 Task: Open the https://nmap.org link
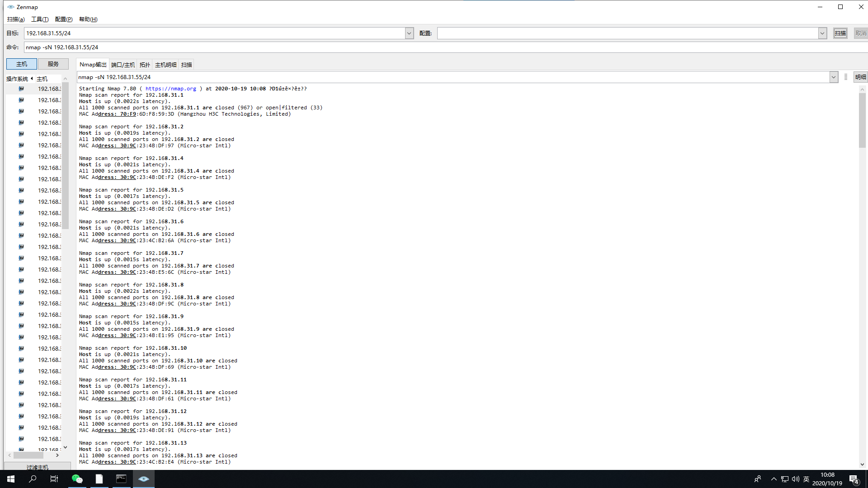coord(170,89)
